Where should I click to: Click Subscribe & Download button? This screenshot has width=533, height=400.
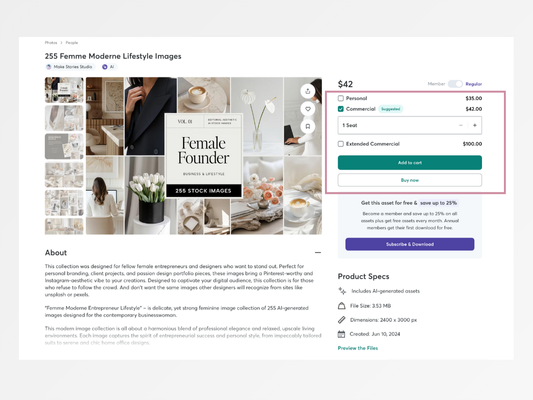[x=410, y=244]
